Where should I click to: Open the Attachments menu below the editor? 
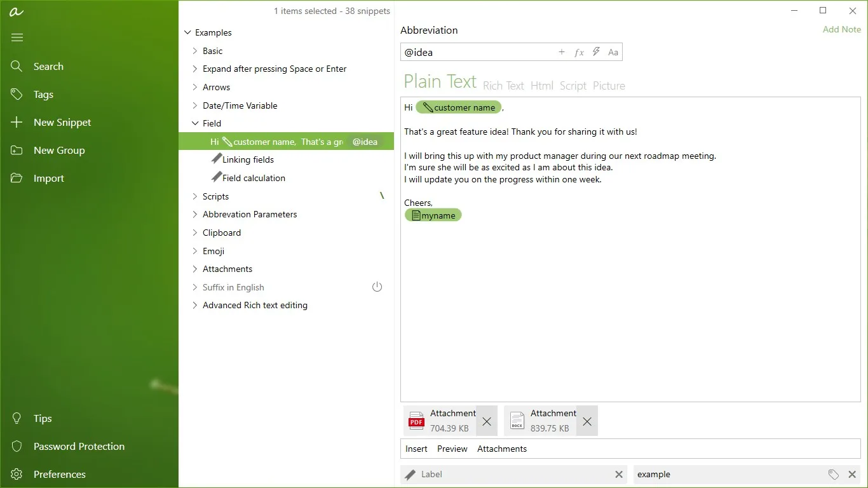tap(502, 449)
